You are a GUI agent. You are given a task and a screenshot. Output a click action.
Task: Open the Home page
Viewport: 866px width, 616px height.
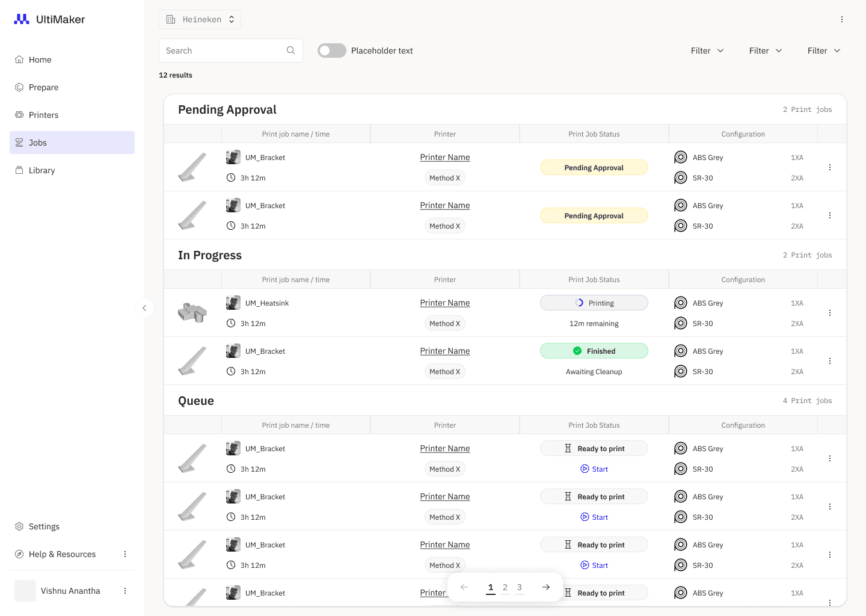point(72,60)
